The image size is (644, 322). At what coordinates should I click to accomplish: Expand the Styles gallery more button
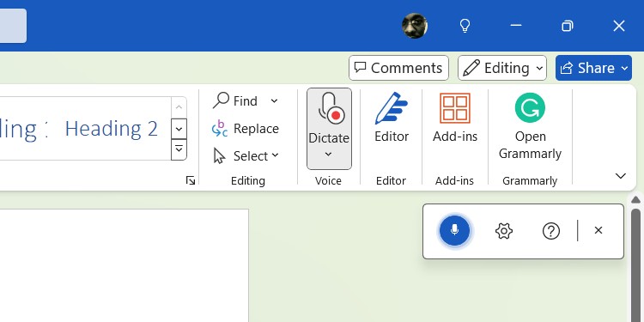point(179,149)
